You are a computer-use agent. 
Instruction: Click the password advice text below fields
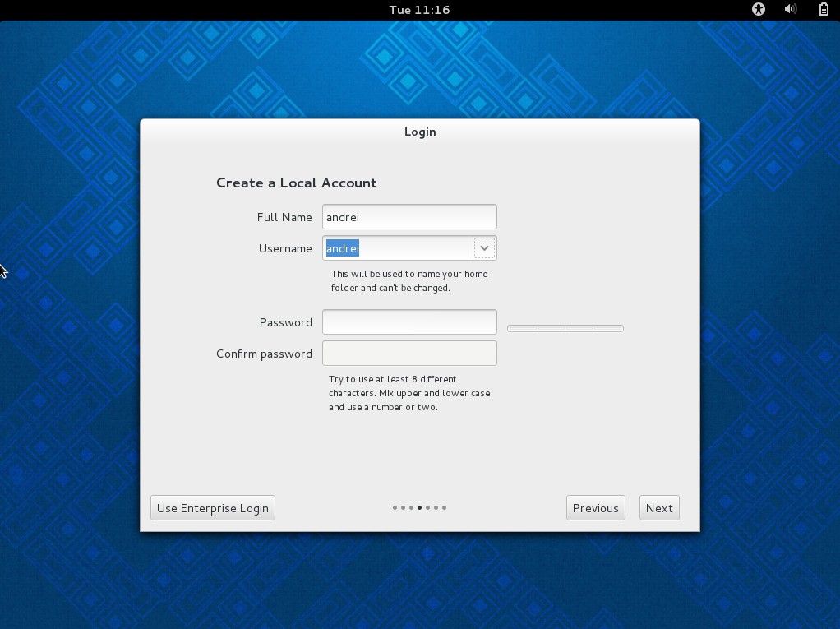pyautogui.click(x=408, y=393)
